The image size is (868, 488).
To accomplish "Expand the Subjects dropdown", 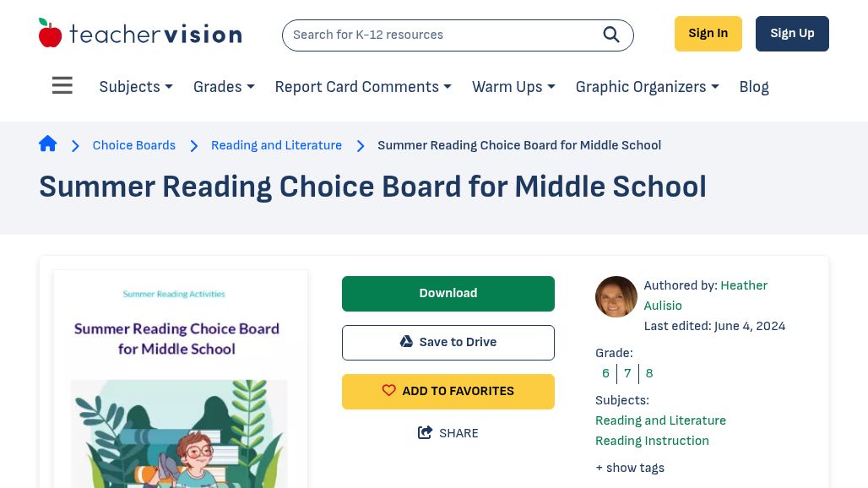I will (136, 87).
